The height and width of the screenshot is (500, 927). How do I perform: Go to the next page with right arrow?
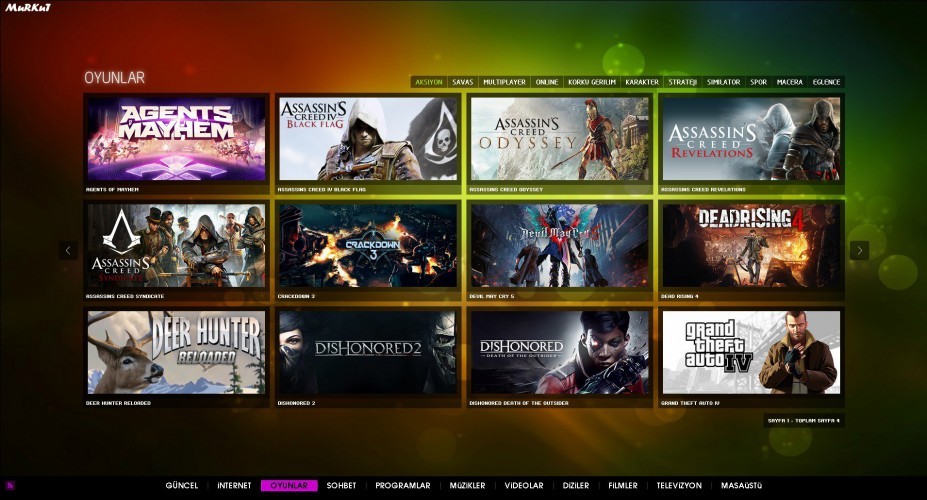tap(859, 251)
